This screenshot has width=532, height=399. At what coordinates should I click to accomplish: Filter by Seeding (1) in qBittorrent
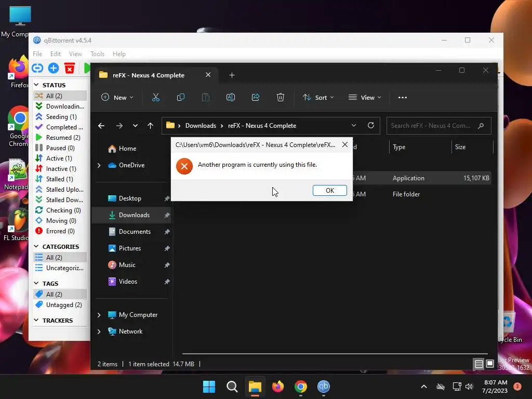point(60,117)
